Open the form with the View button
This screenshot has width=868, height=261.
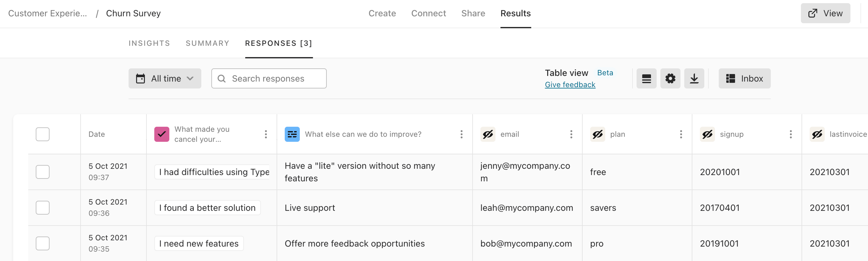(825, 13)
